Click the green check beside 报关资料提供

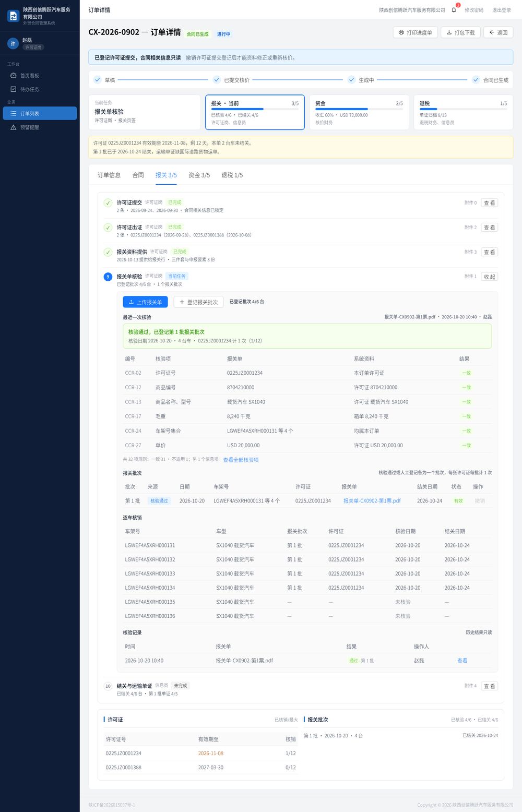tap(108, 252)
